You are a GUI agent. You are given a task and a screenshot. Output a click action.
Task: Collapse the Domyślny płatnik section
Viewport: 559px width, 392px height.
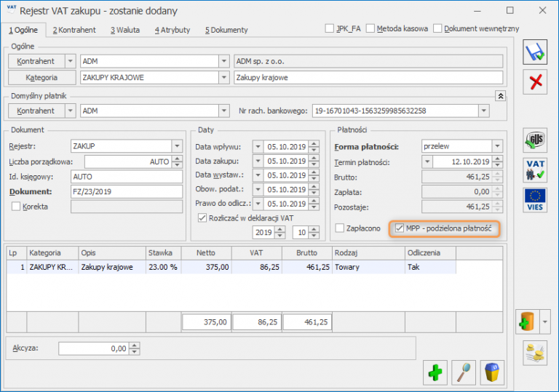tap(500, 95)
